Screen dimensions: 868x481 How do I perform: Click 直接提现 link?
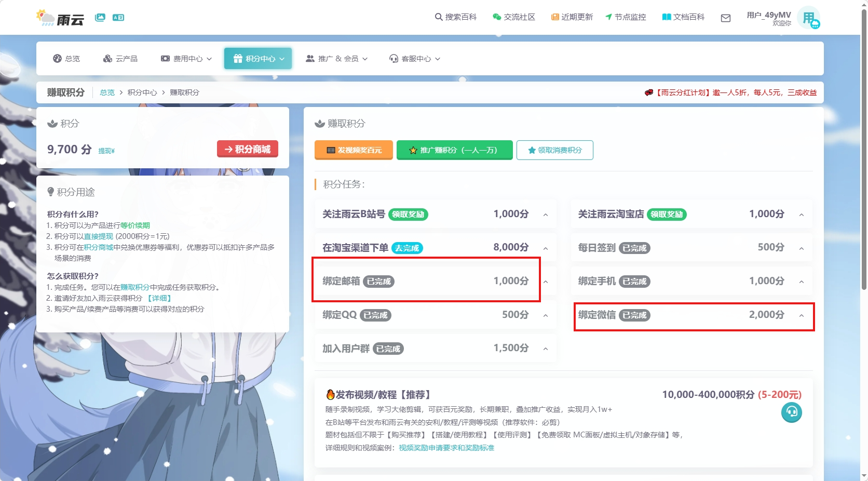coord(98,236)
